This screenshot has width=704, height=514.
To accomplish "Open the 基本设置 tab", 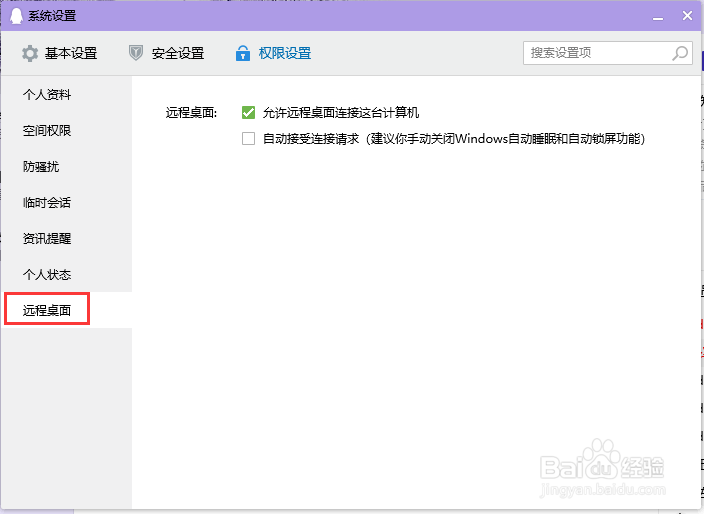I will [x=59, y=53].
